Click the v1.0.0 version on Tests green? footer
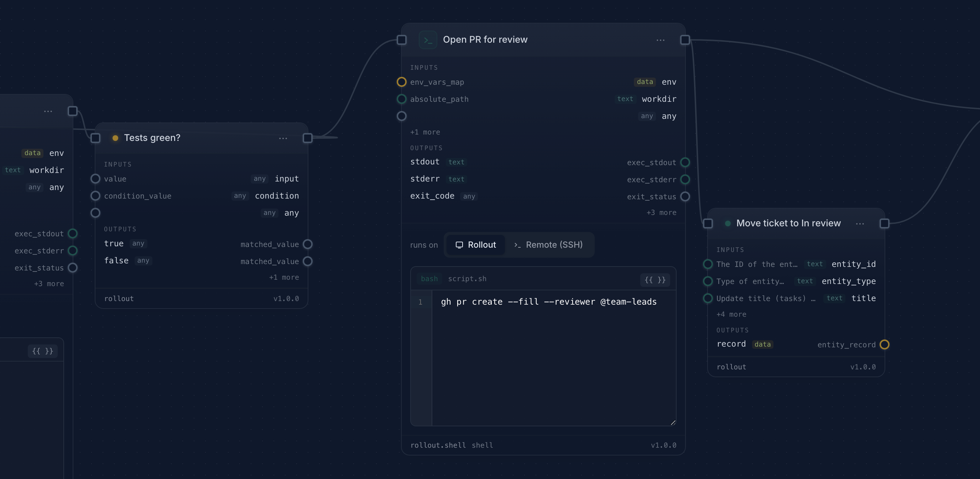980x479 pixels. pyautogui.click(x=286, y=299)
